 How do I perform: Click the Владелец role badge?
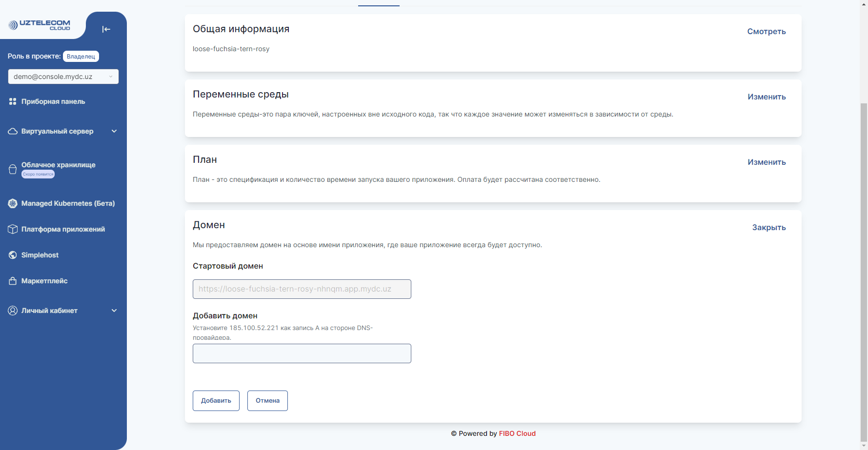(x=81, y=56)
